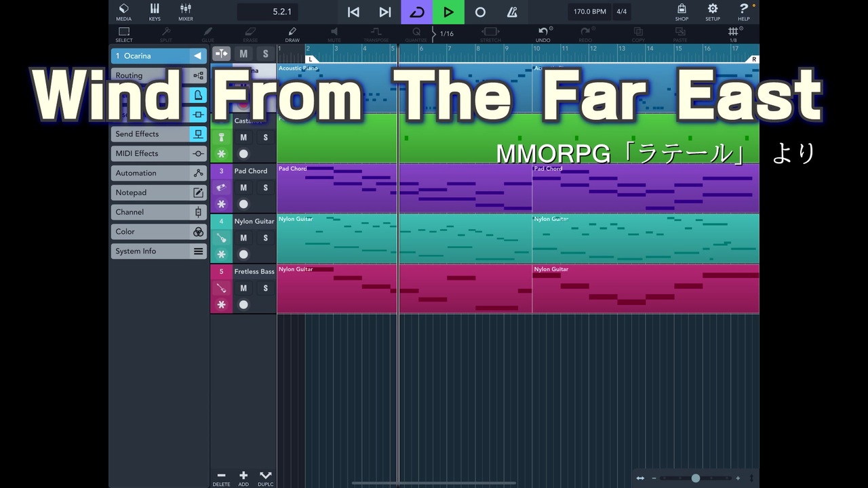Mute the Fretless Bass track

243,288
